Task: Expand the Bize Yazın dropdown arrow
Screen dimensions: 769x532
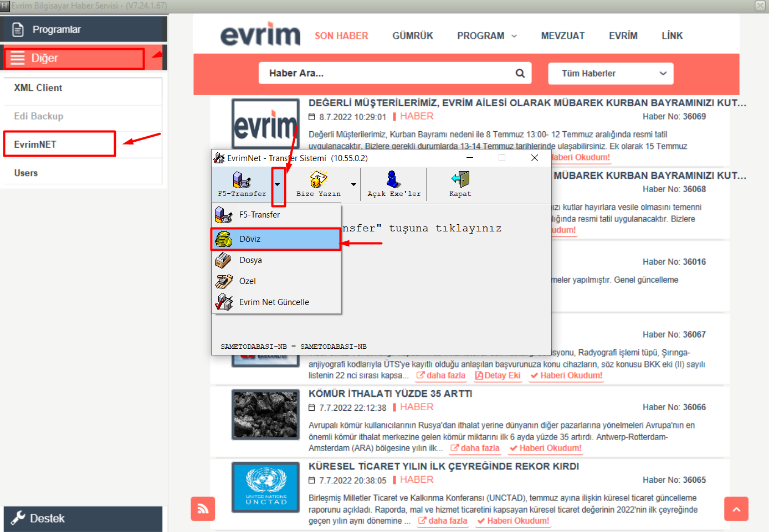Action: (353, 184)
